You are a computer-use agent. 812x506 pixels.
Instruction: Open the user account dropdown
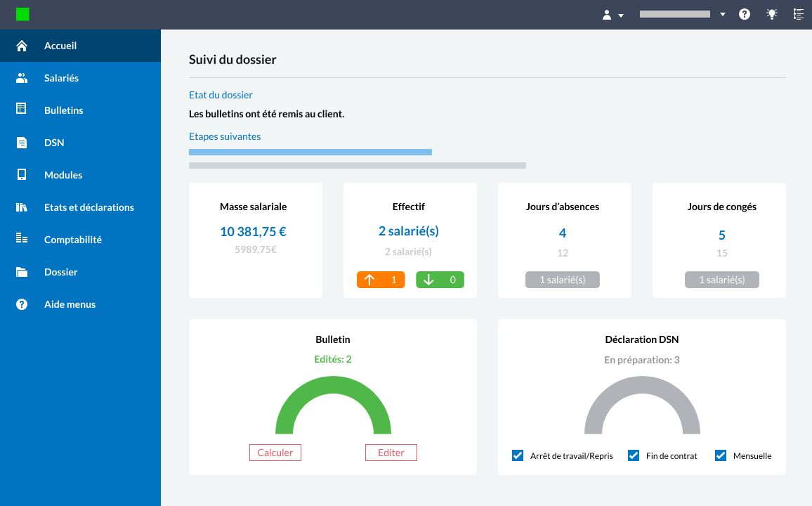coord(613,15)
